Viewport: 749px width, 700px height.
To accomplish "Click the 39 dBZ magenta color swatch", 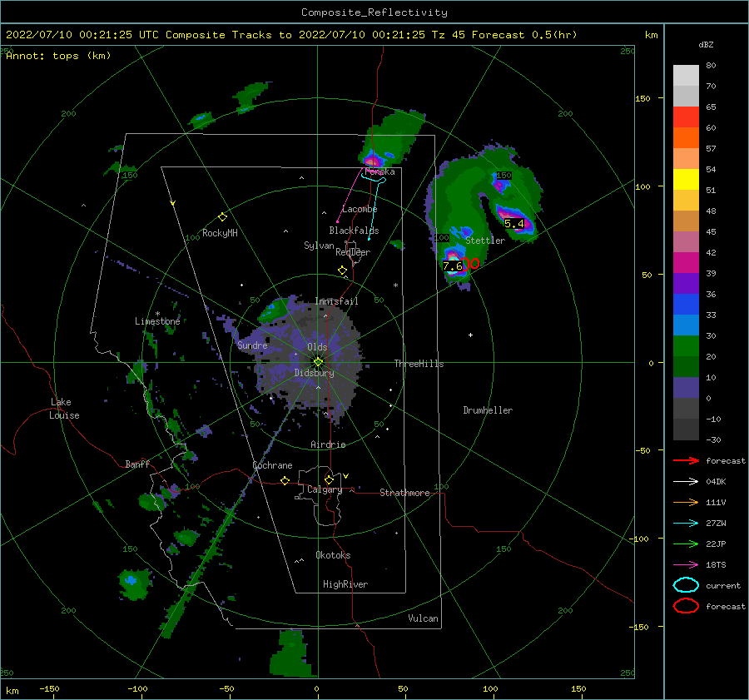I will coord(686,262).
